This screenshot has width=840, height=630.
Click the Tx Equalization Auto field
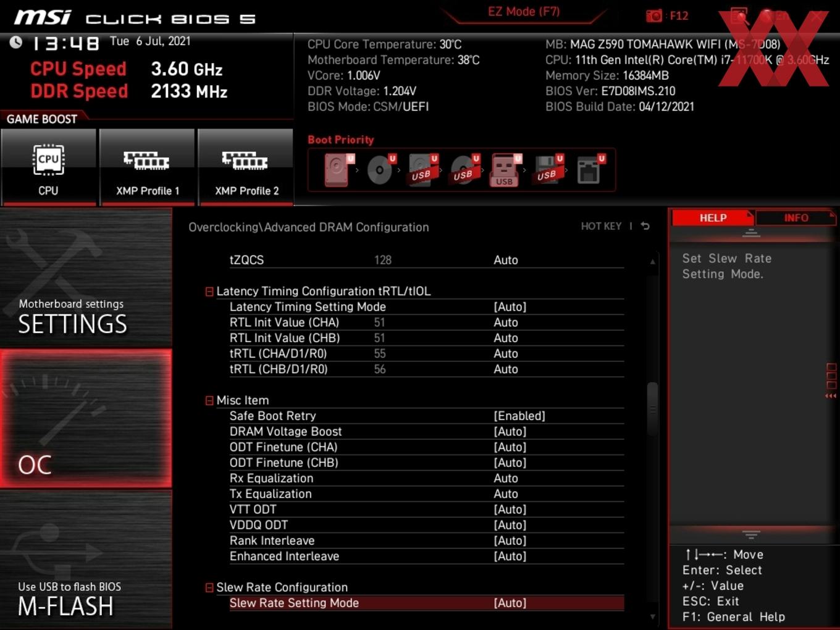(506, 494)
